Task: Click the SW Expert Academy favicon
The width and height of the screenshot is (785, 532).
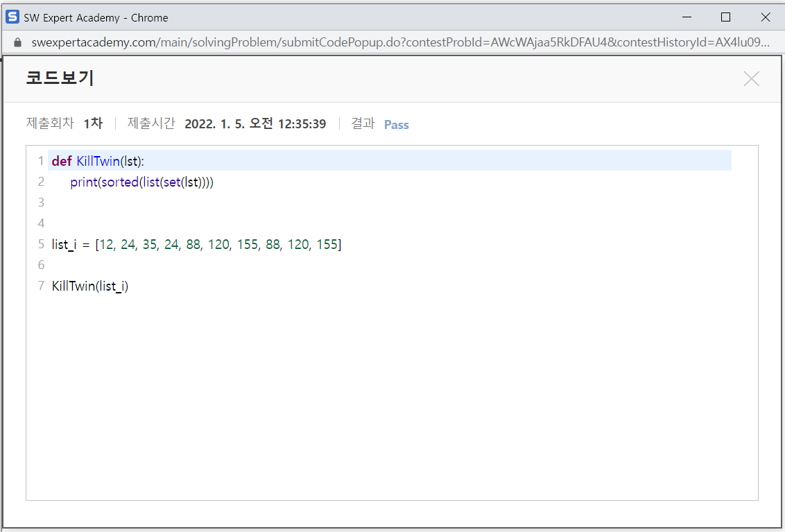Action: pos(12,17)
